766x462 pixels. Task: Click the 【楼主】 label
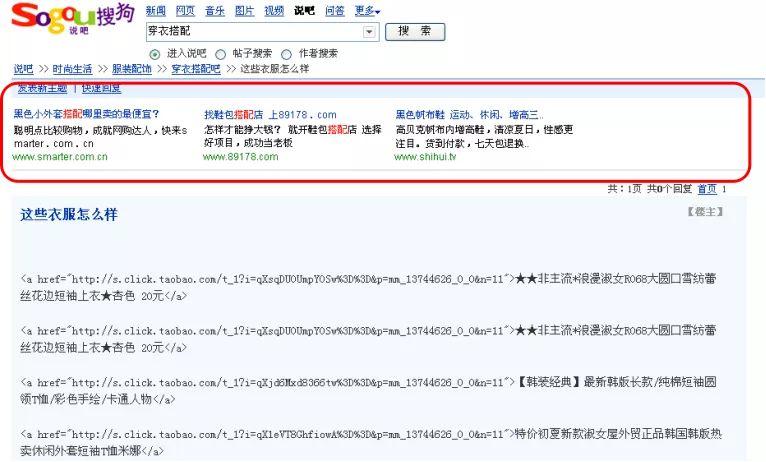point(704,211)
